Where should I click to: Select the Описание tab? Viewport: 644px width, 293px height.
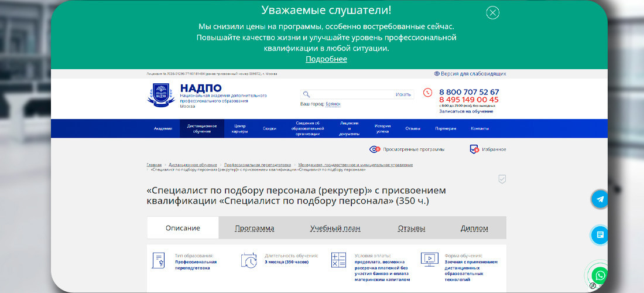tap(183, 228)
